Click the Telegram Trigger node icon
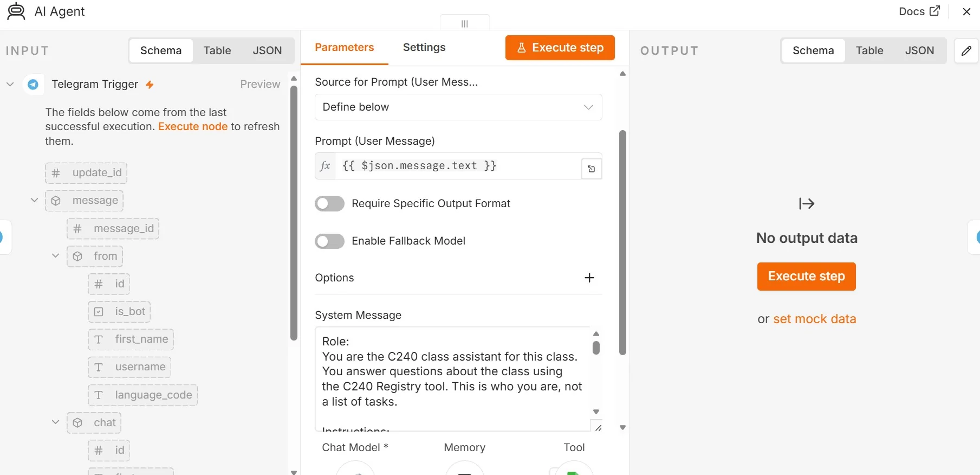The height and width of the screenshot is (475, 980). (x=33, y=85)
